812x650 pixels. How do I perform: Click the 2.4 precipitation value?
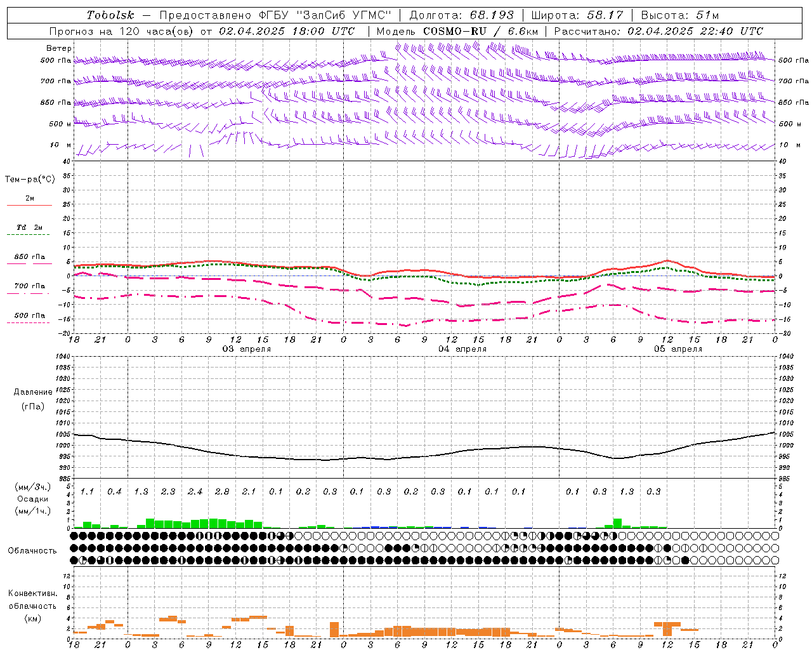click(195, 491)
